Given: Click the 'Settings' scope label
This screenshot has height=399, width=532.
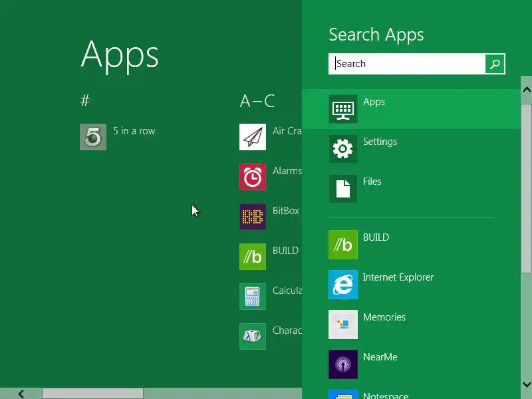Looking at the screenshot, I should tap(380, 142).
